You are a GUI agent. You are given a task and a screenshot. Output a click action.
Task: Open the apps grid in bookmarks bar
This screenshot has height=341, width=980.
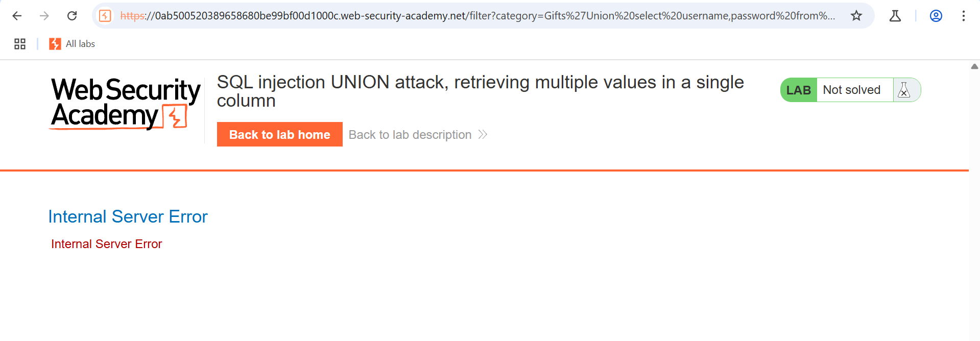tap(20, 44)
